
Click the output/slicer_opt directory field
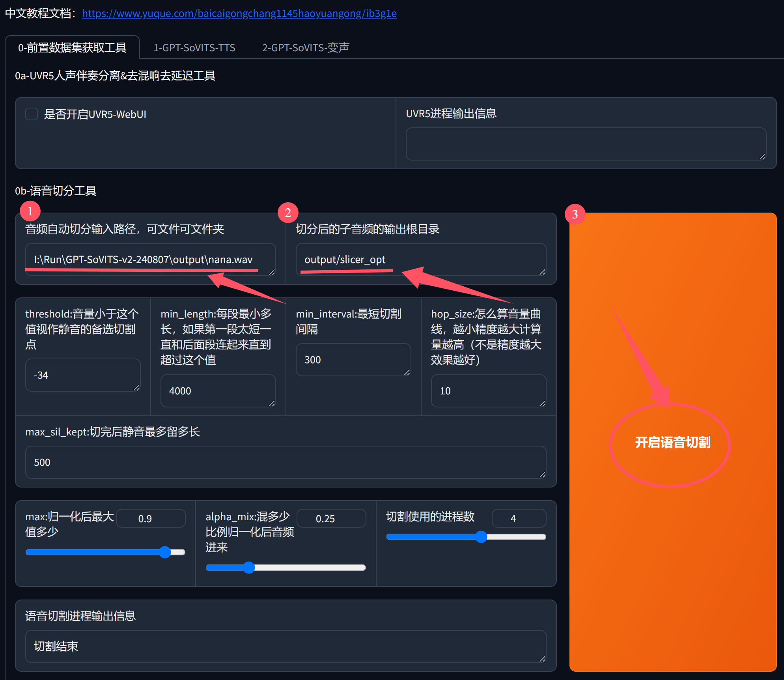click(420, 260)
